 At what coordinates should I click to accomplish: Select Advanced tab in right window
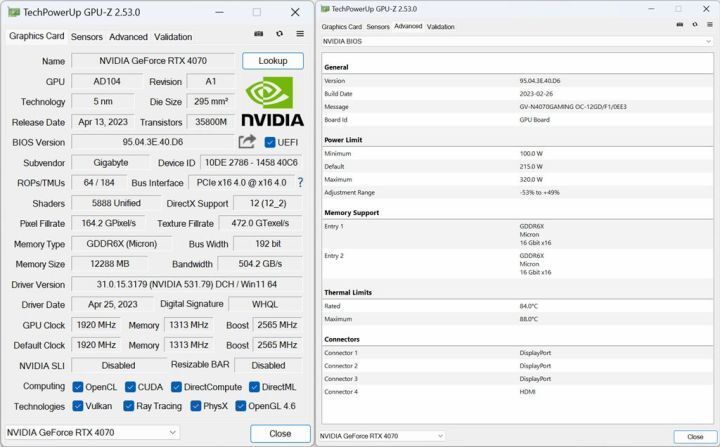(408, 26)
